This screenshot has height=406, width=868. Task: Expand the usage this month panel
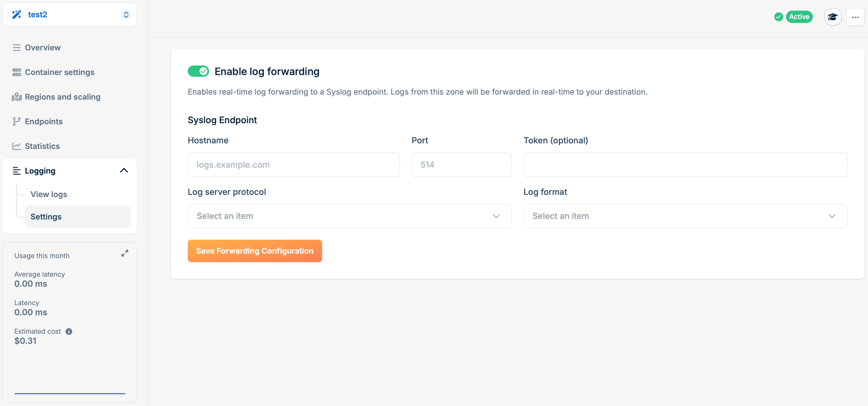coord(125,253)
